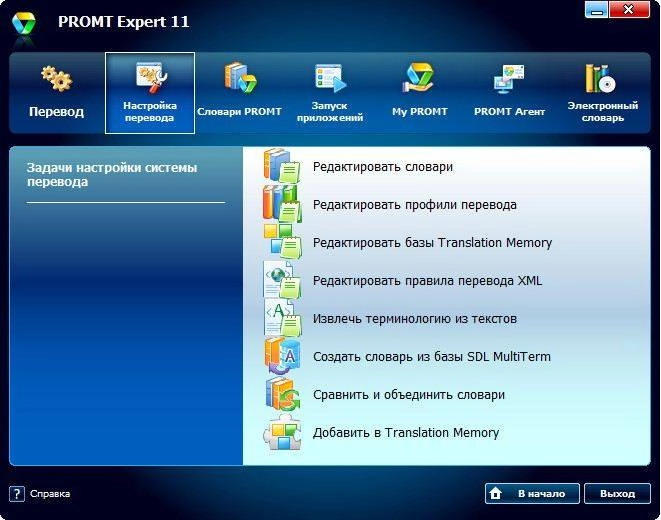This screenshot has width=661, height=520.
Task: Choose Добавить в Translation Memory link
Action: coord(406,433)
